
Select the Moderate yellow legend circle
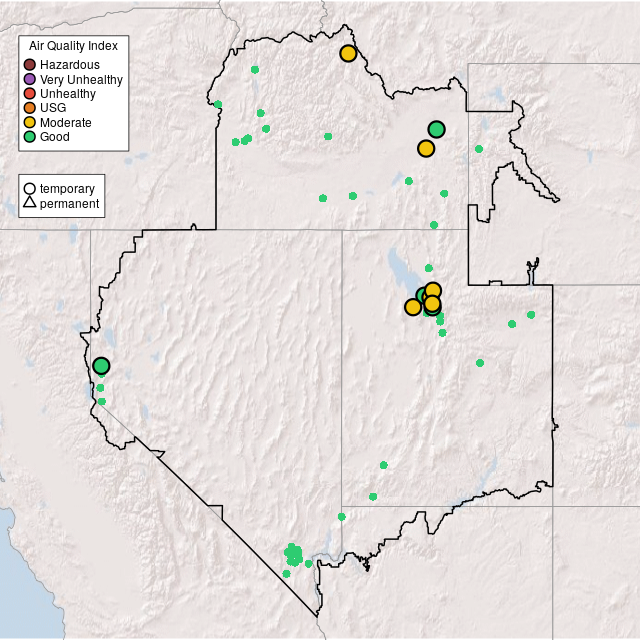(30, 122)
